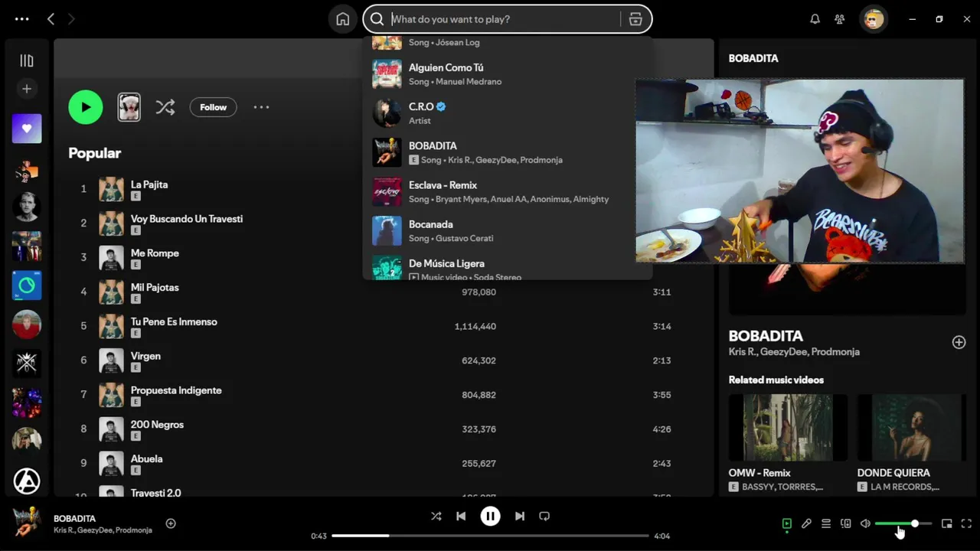Open the Browse icon in search bar
This screenshot has height=551, width=980.
tap(635, 19)
